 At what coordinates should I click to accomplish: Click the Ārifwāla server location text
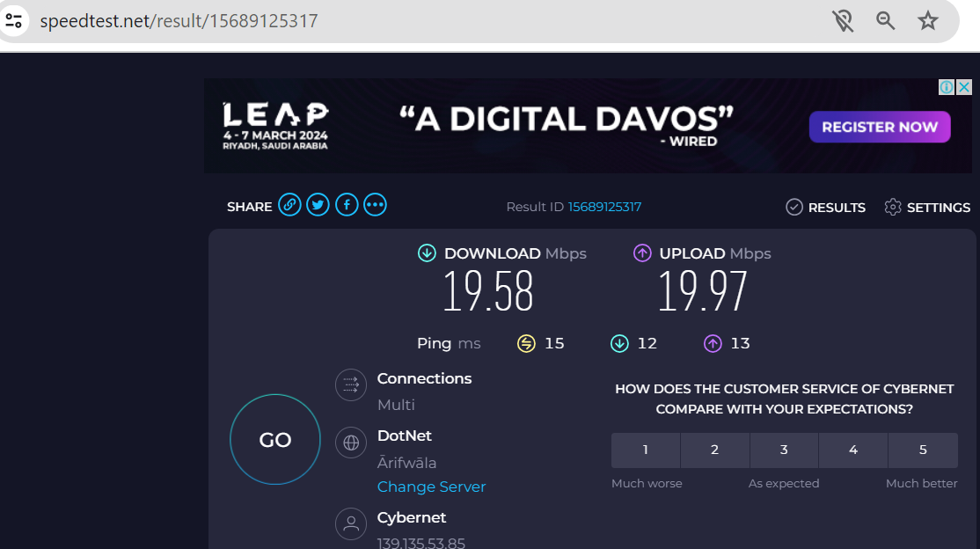pyautogui.click(x=407, y=463)
